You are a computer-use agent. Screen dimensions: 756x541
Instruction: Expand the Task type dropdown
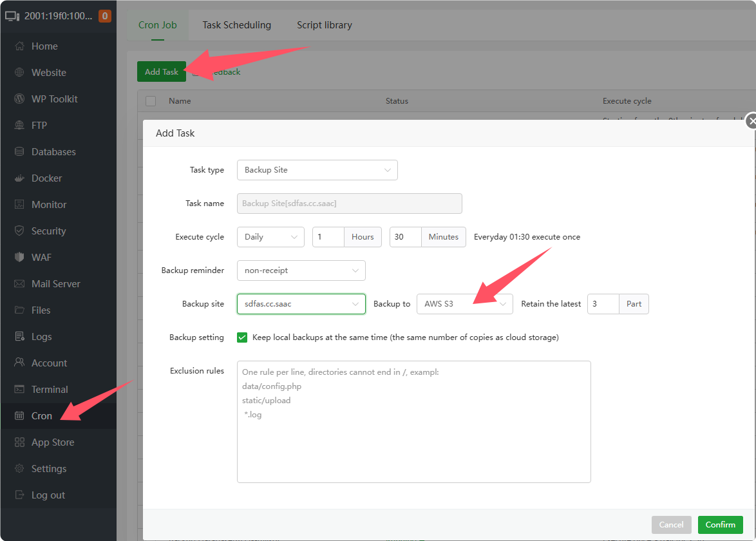pyautogui.click(x=317, y=170)
